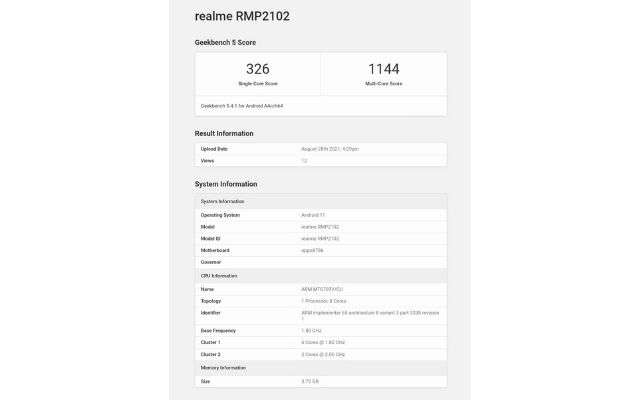This screenshot has width=640, height=400.
Task: Click the memory size GB value
Action: tap(310, 382)
